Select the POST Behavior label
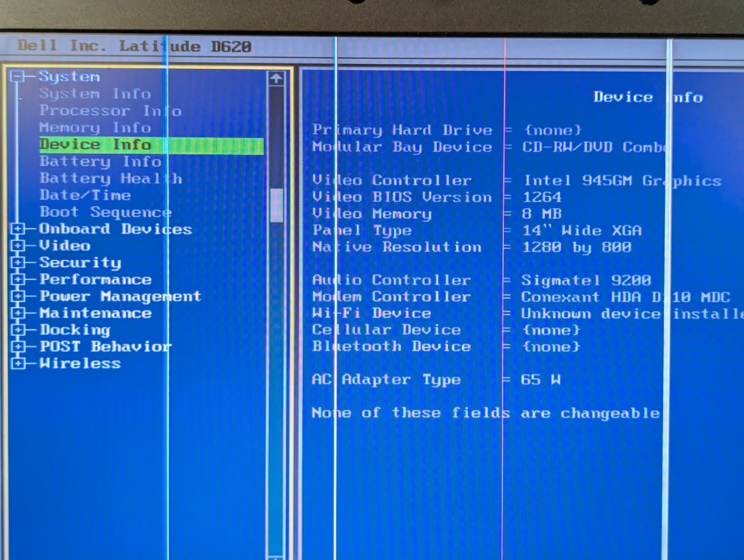The image size is (744, 560). (x=106, y=347)
